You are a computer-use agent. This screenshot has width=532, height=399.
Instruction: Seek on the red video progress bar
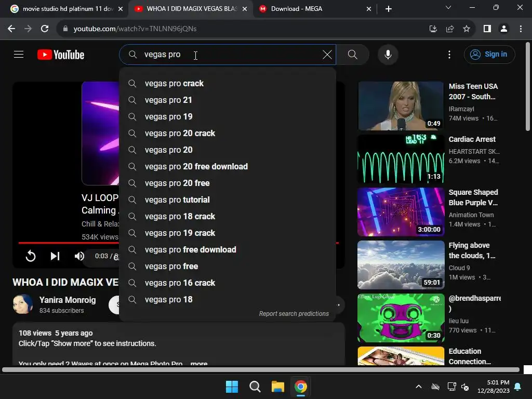(68, 243)
